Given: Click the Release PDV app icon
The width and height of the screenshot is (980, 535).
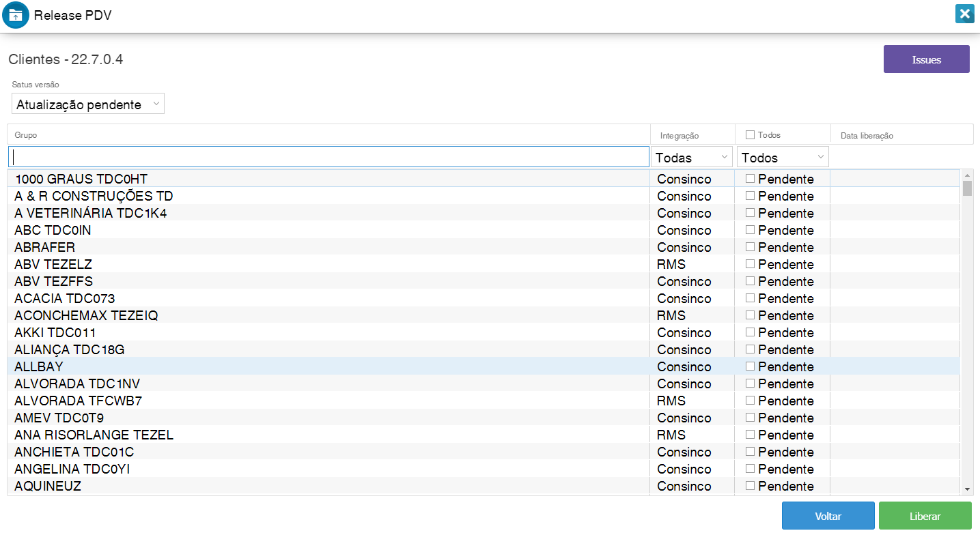Looking at the screenshot, I should [16, 15].
